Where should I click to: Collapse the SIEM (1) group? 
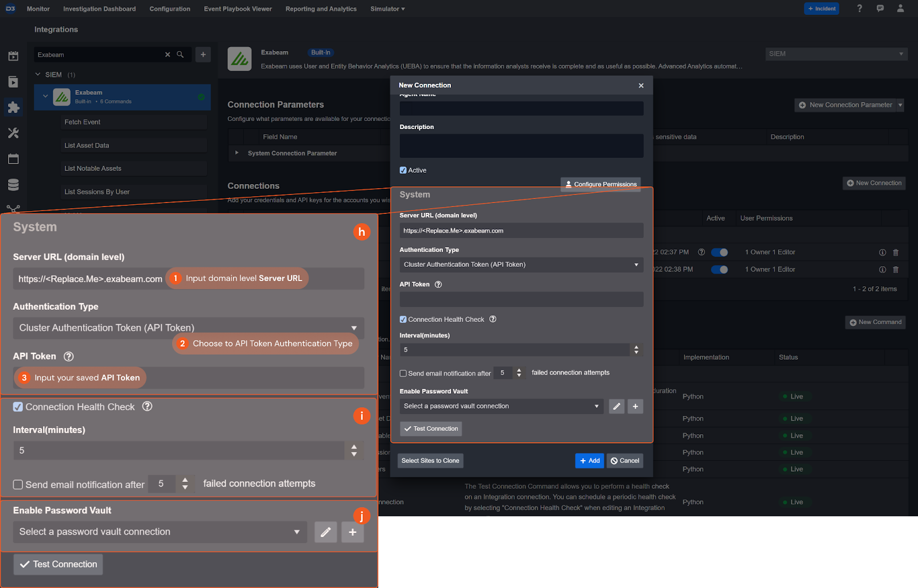point(38,75)
